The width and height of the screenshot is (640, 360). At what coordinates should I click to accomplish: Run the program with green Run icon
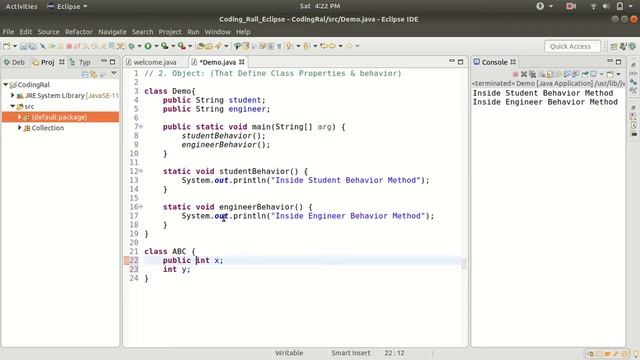click(148, 46)
